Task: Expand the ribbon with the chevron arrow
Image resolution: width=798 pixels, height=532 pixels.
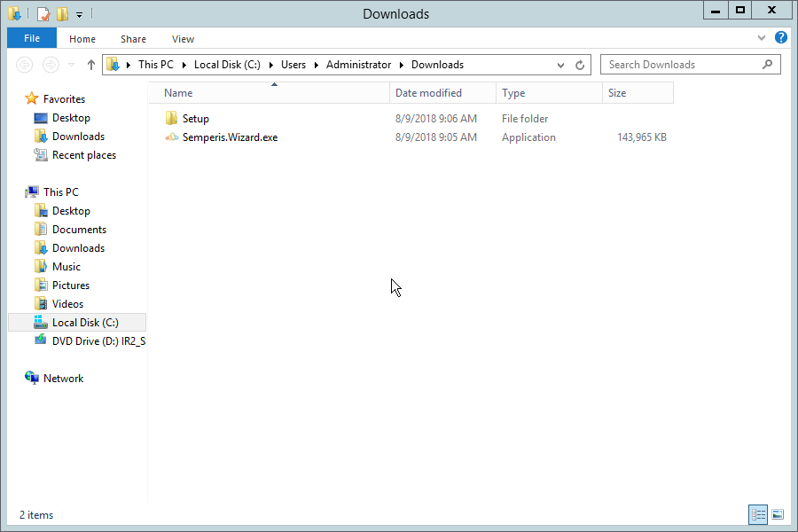Action: tap(762, 38)
